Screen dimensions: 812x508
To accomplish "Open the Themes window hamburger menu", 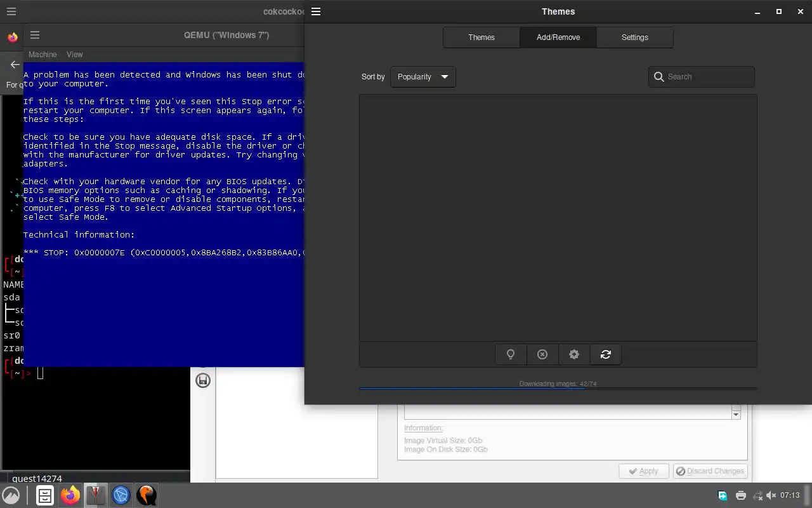I will tap(316, 11).
